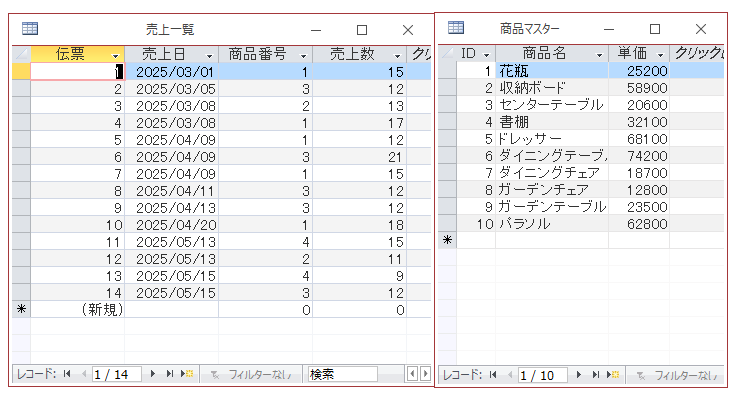Close the 商品マスター window
Viewport: 740px width, 393px height.
click(701, 29)
